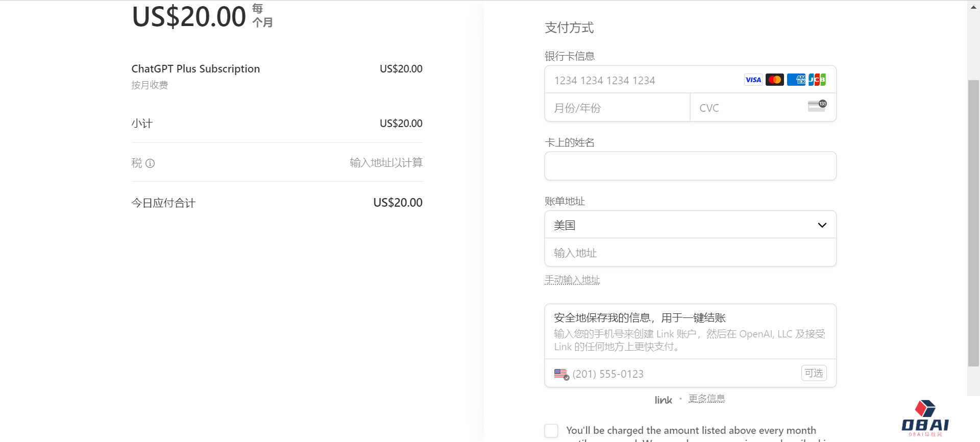Open the 更多信息 link
The width and height of the screenshot is (980, 442).
(x=706, y=399)
